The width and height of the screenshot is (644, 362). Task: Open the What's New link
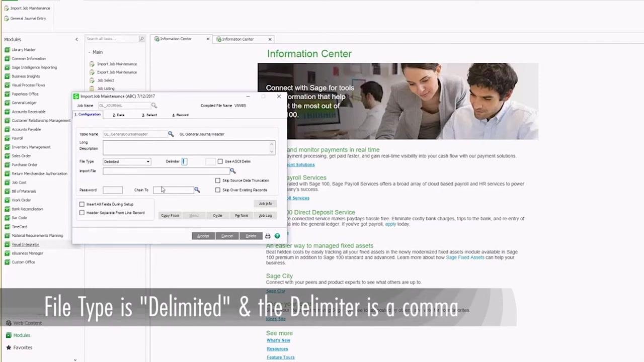coord(278,340)
